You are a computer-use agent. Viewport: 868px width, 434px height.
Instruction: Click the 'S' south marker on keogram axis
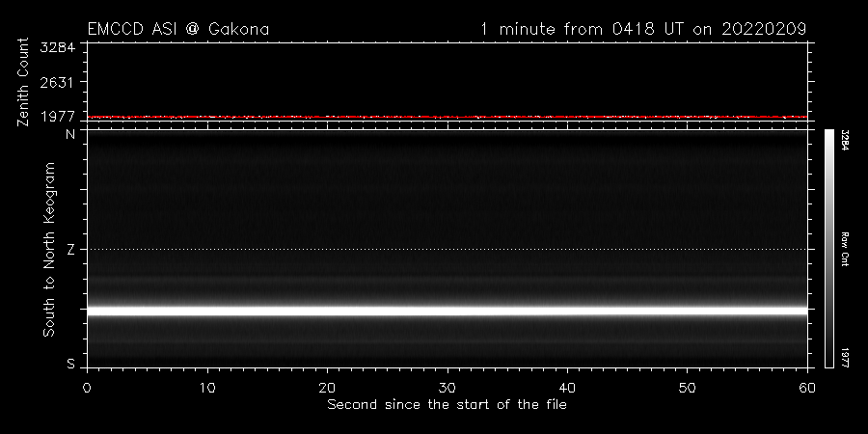tap(70, 365)
